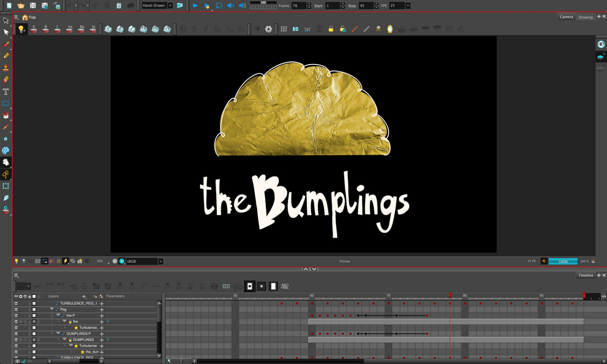The width and height of the screenshot is (607, 364).
Task: Select the Pencil tool
Action: [x=6, y=56]
